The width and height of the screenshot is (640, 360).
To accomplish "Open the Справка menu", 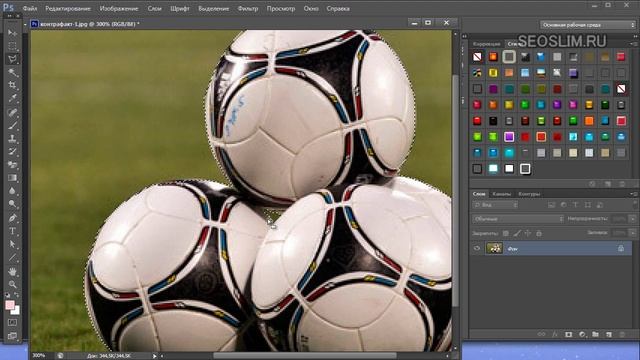I will pos(338,8).
